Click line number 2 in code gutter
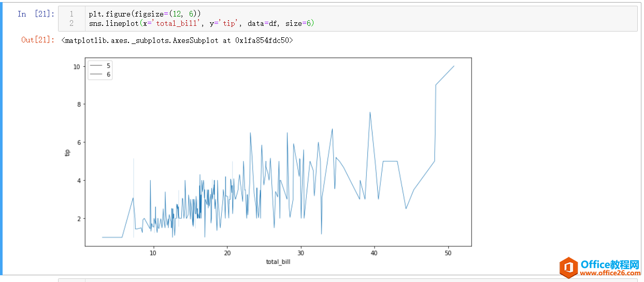Image resolution: width=644 pixels, height=282 pixels. tap(71, 23)
